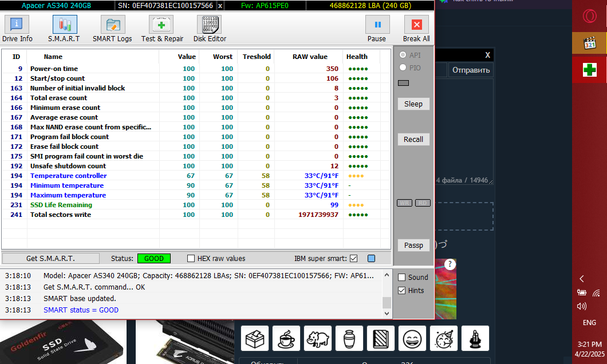Toggle the Sound checkbox
Image resolution: width=607 pixels, height=364 pixels.
[402, 278]
